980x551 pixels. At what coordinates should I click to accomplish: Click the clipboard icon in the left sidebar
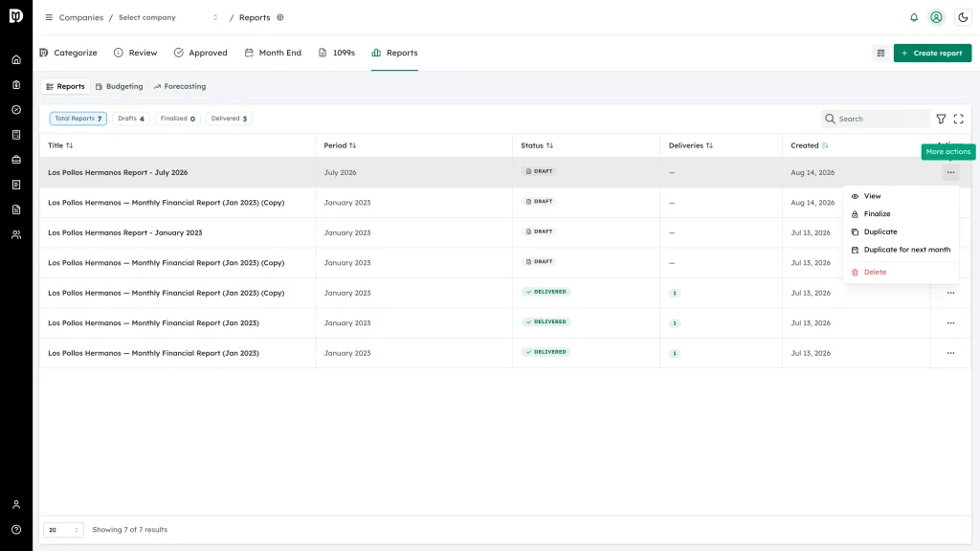pos(16,85)
